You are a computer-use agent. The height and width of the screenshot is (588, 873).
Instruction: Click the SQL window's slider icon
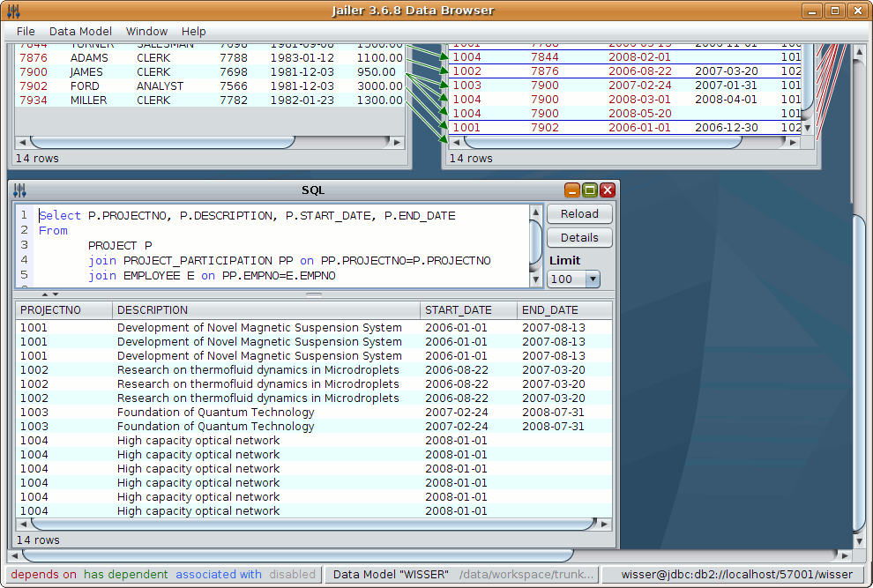click(20, 190)
